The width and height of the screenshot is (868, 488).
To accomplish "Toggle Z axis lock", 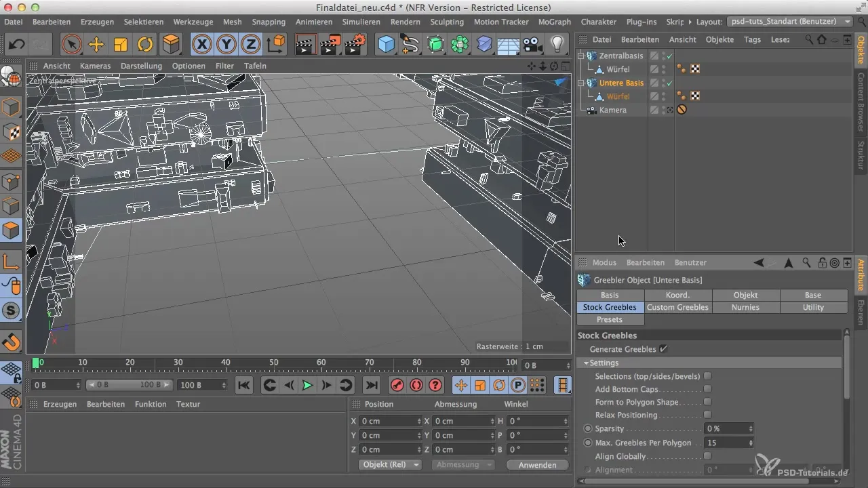I will click(251, 45).
